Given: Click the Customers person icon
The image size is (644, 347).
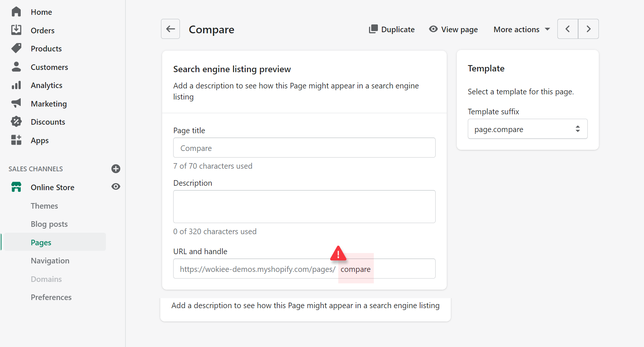Looking at the screenshot, I should coord(16,67).
